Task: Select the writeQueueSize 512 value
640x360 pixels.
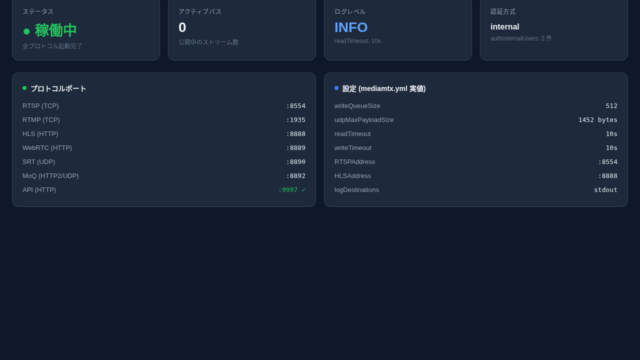Action: coord(611,106)
